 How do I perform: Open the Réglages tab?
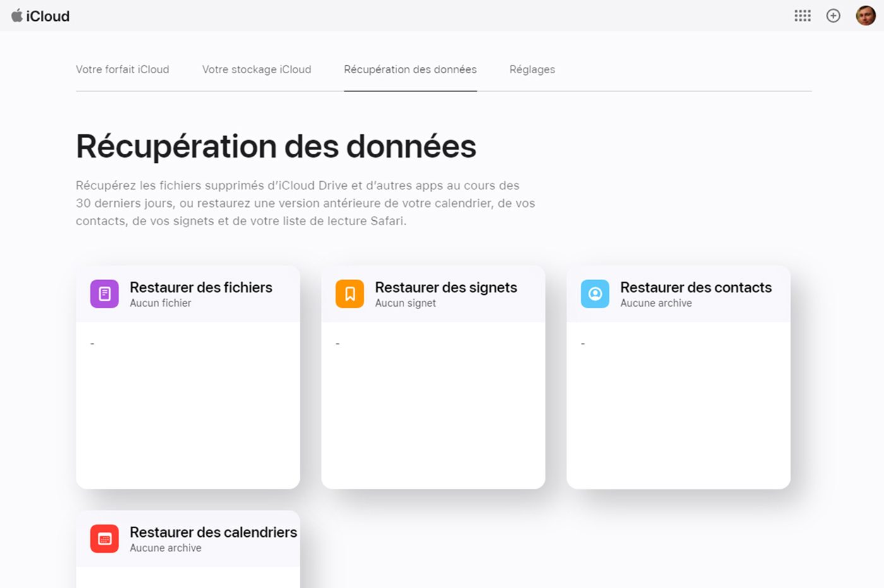[532, 69]
